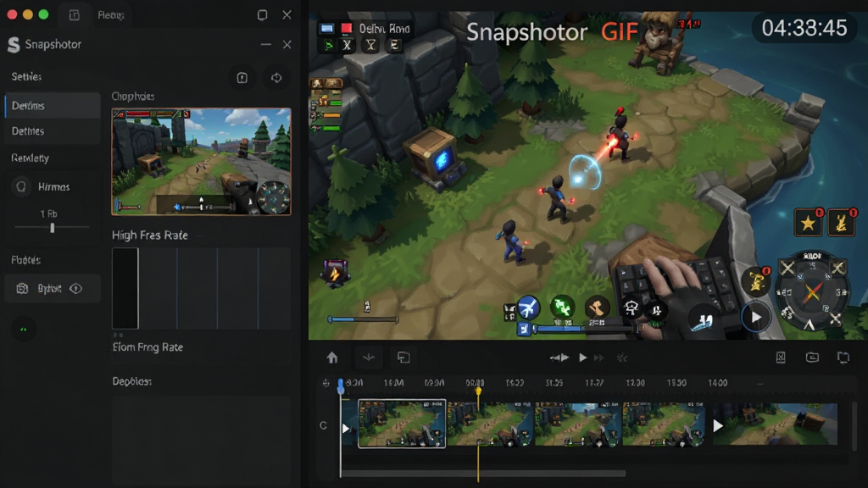This screenshot has height=488, width=868.
Task: Click the duplicate window toolbar icon
Action: [403, 358]
